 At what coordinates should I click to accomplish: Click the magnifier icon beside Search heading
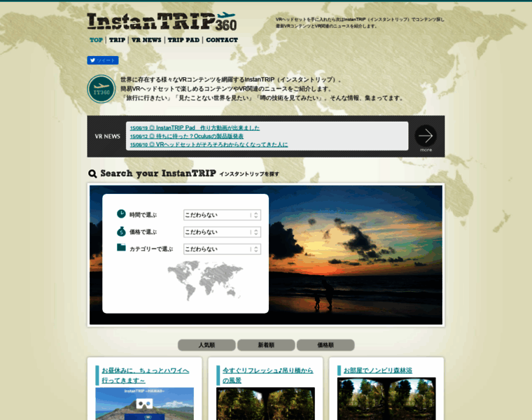[x=92, y=174]
